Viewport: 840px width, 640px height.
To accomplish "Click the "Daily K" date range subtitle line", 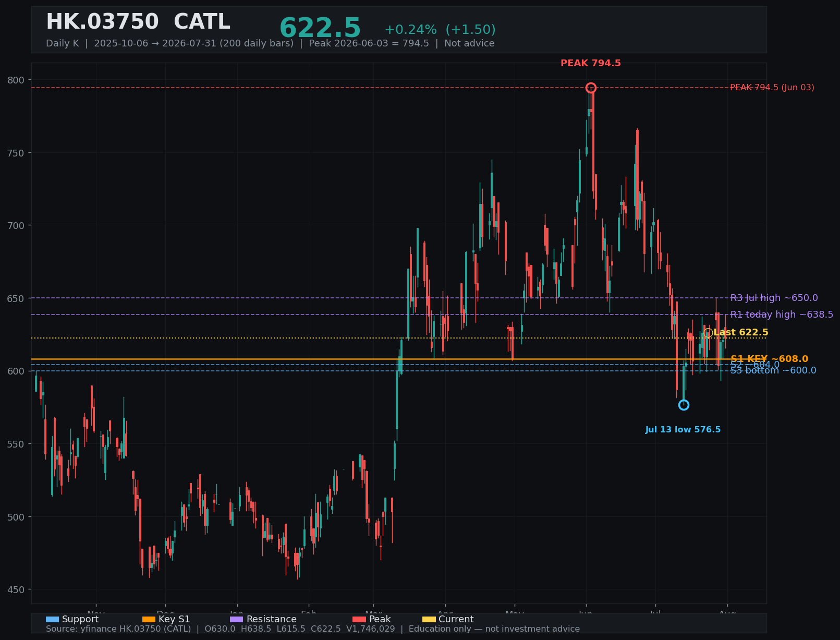I will [270, 43].
